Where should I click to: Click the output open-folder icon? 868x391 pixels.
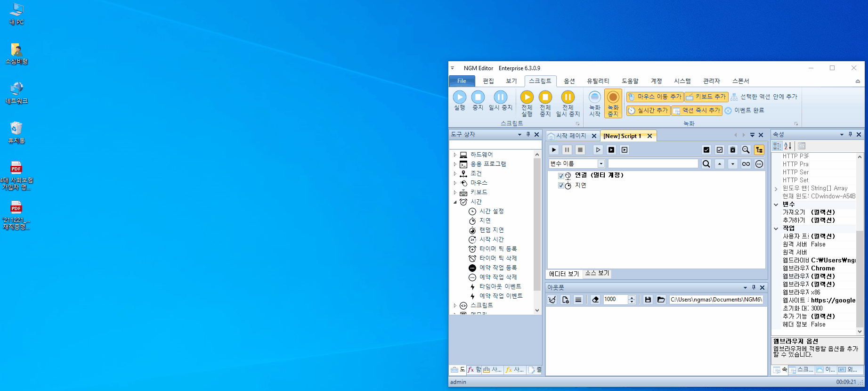pyautogui.click(x=661, y=300)
